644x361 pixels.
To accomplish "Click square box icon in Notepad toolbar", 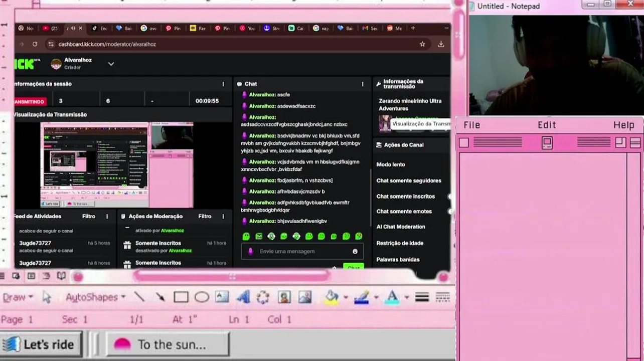I will point(463,143).
